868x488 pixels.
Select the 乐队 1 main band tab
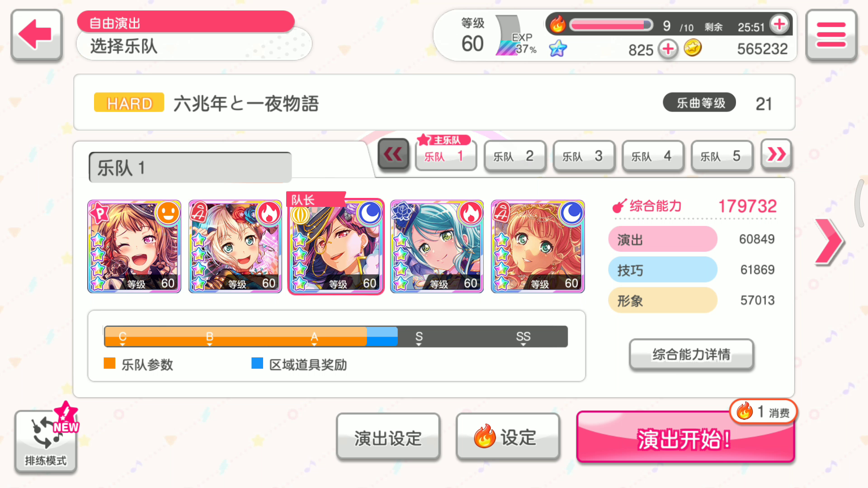[x=446, y=155]
